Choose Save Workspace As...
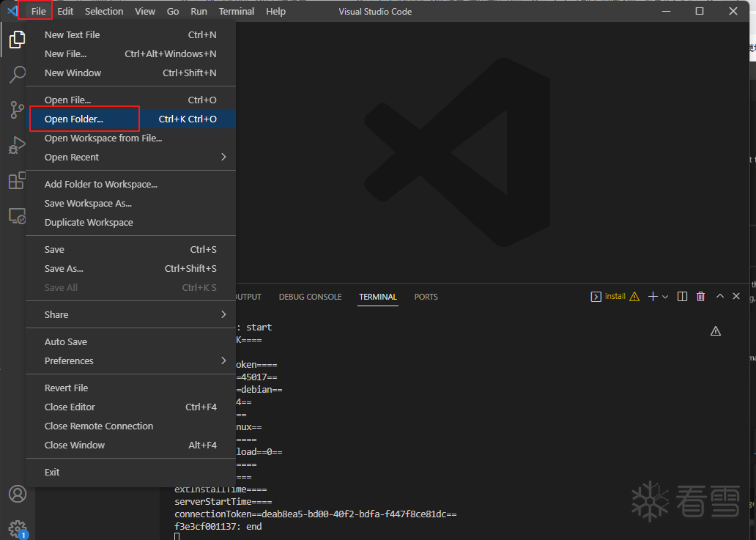 click(x=130, y=204)
